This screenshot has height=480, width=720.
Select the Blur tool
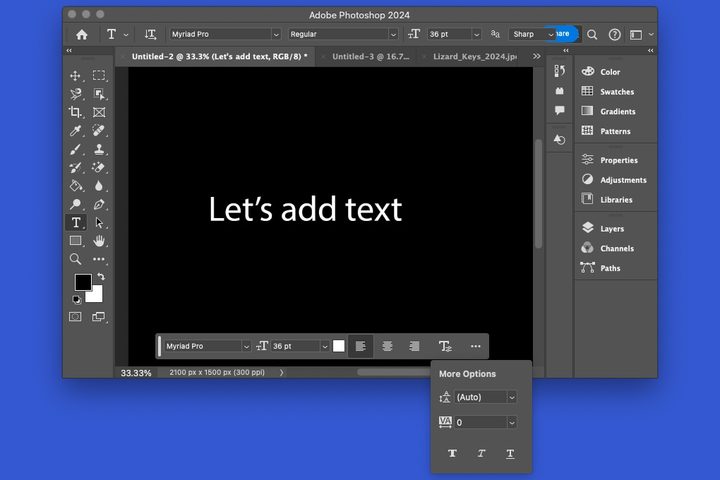99,186
